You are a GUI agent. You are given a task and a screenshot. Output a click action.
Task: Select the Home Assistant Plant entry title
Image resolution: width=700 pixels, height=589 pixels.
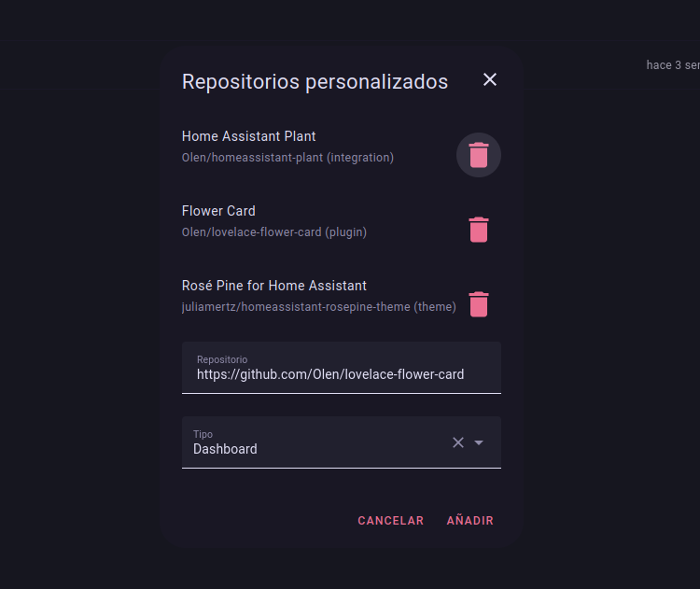pyautogui.click(x=248, y=136)
